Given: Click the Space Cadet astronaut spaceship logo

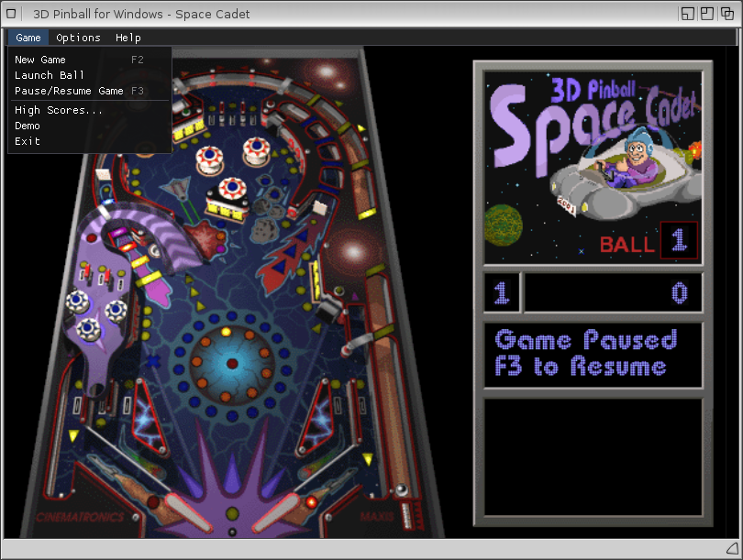Looking at the screenshot, I should pyautogui.click(x=624, y=174).
